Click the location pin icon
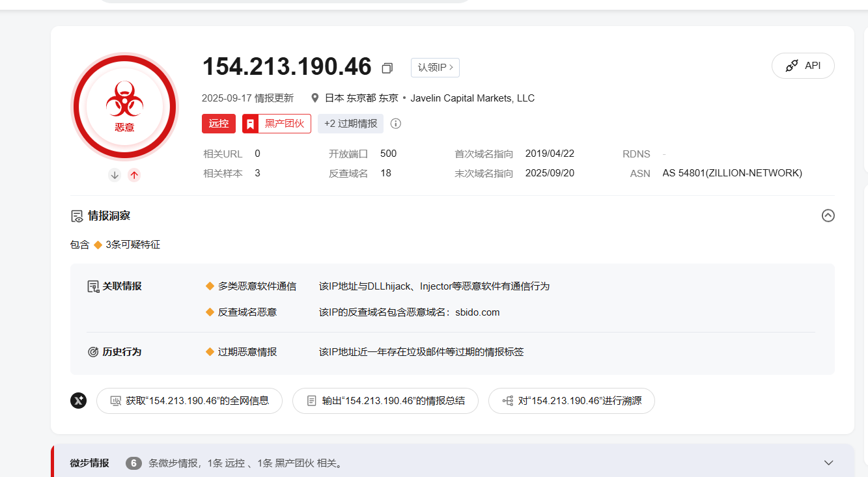This screenshot has width=868, height=477. [x=315, y=98]
